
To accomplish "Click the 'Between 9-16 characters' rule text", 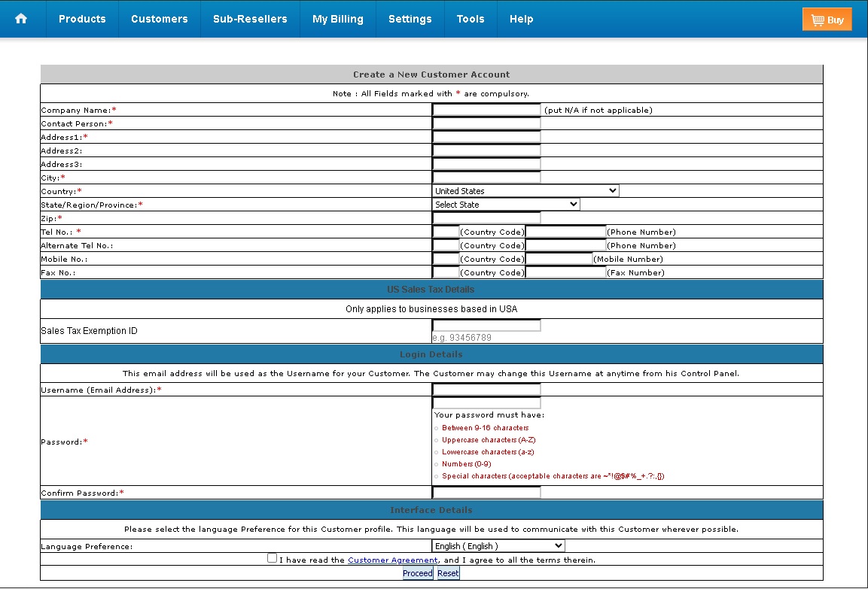I will point(485,428).
